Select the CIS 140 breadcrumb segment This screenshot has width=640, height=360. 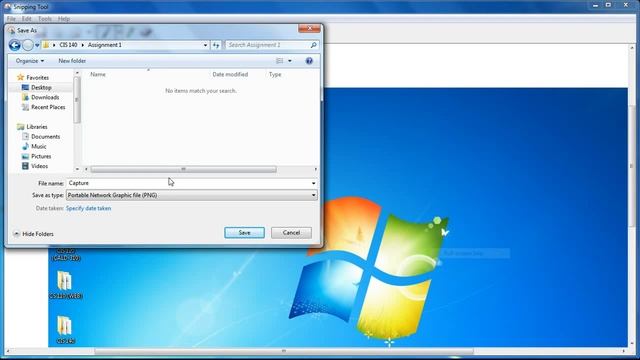[x=68, y=45]
